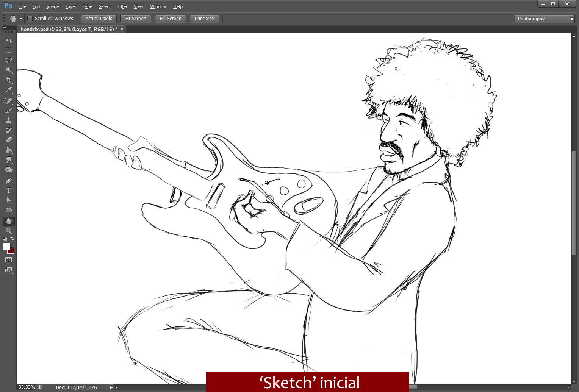
Task: Click the Actual Pixels button
Action: pos(99,19)
